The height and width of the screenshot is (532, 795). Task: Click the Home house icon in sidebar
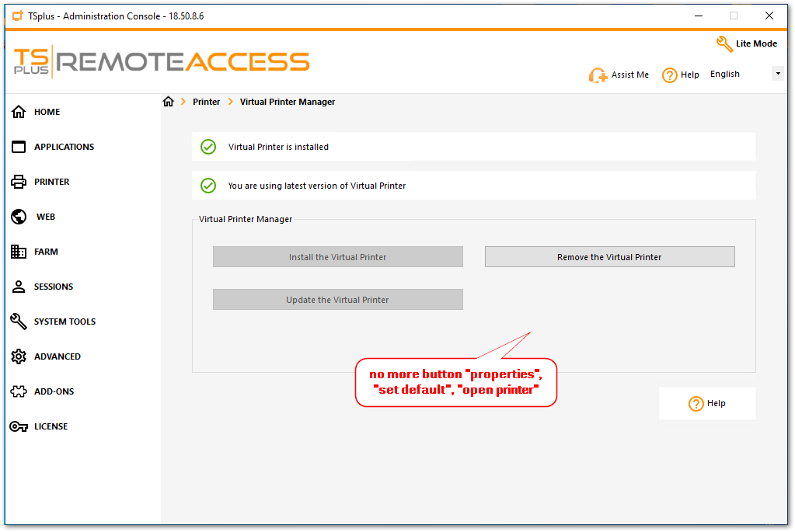click(19, 112)
